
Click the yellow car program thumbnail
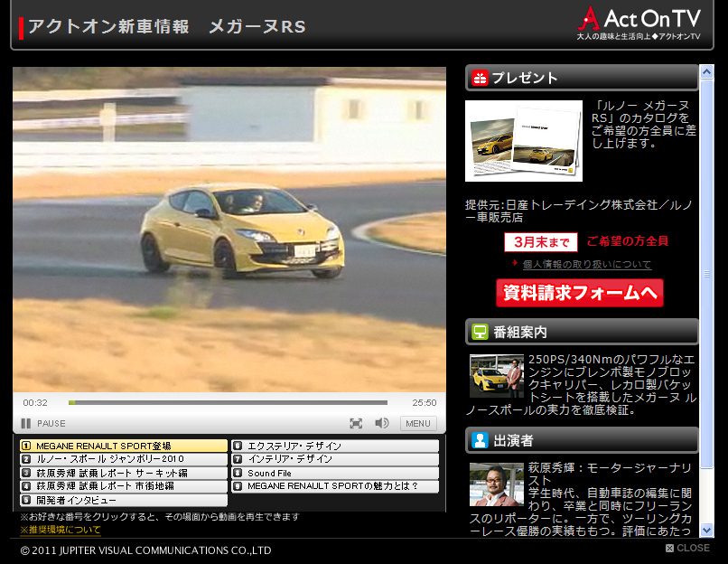496,376
